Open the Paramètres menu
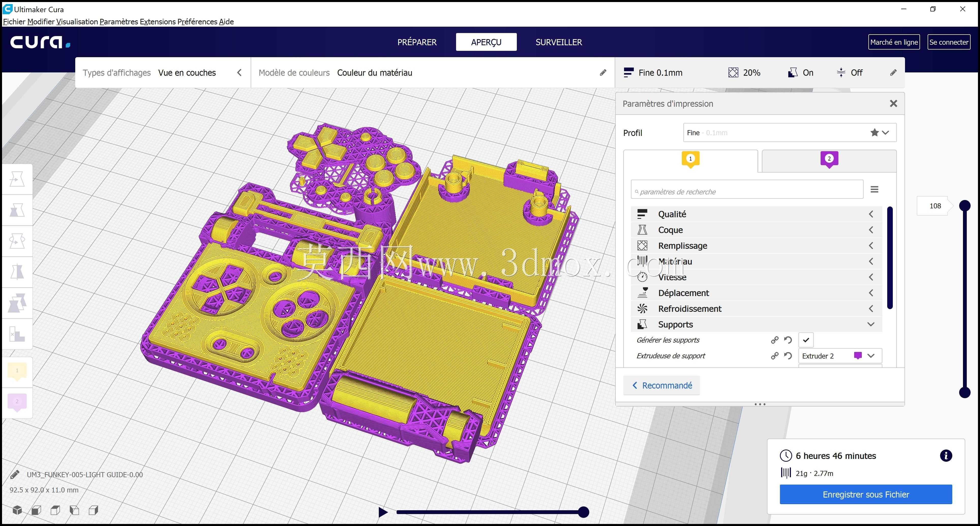Viewport: 980px width, 526px height. point(119,22)
